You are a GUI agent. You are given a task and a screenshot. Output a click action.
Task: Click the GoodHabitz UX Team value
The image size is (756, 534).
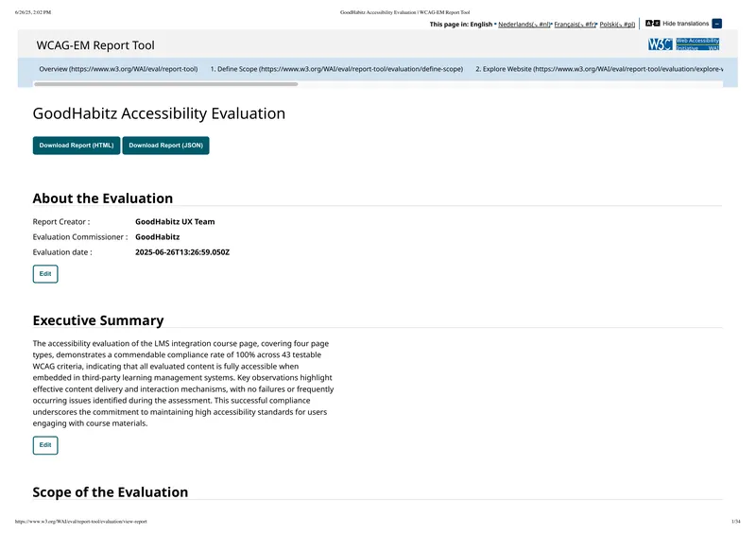click(x=175, y=222)
